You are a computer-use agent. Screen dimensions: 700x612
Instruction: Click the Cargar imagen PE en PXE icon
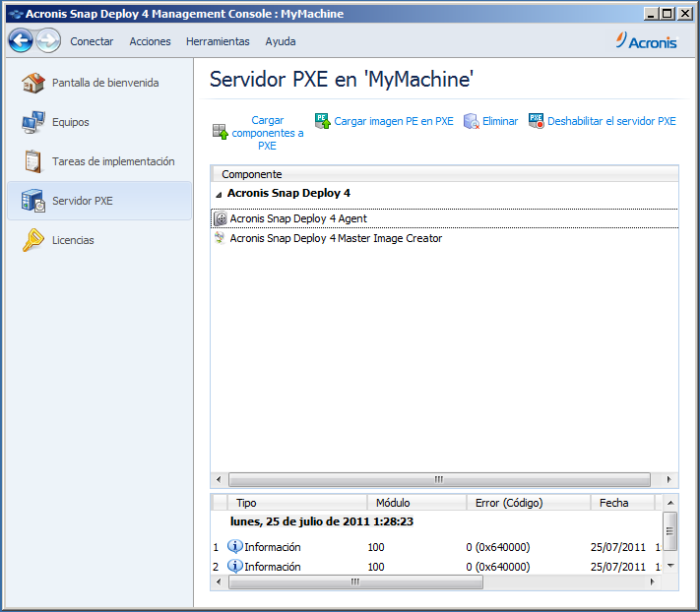point(323,121)
